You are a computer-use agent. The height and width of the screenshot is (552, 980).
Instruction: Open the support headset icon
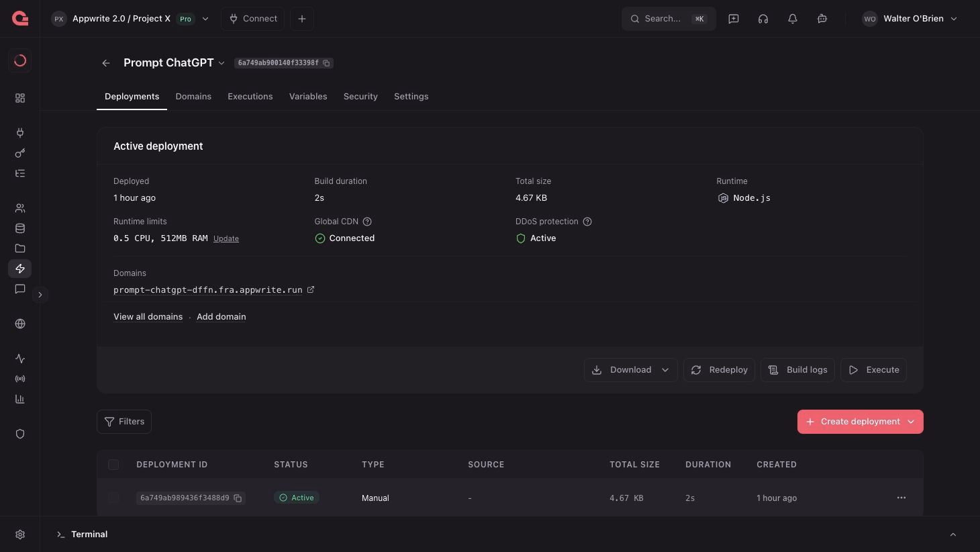tap(763, 19)
